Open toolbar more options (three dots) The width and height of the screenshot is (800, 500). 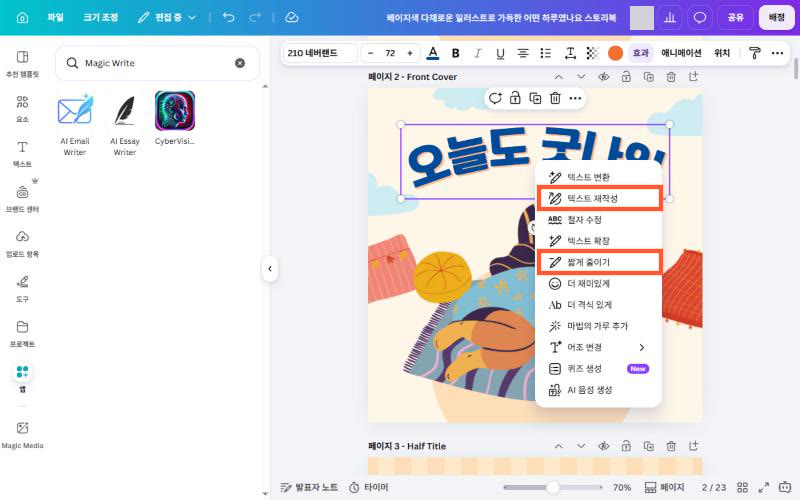click(777, 53)
